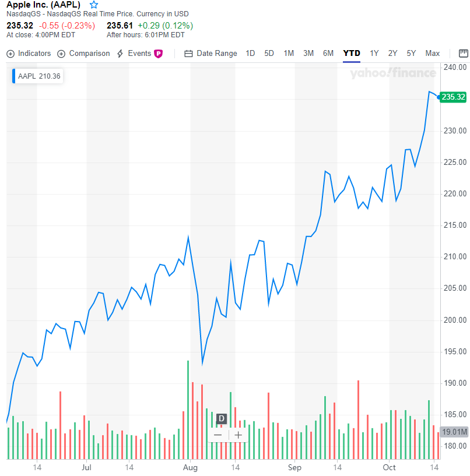Select the 1D time range

[250, 54]
